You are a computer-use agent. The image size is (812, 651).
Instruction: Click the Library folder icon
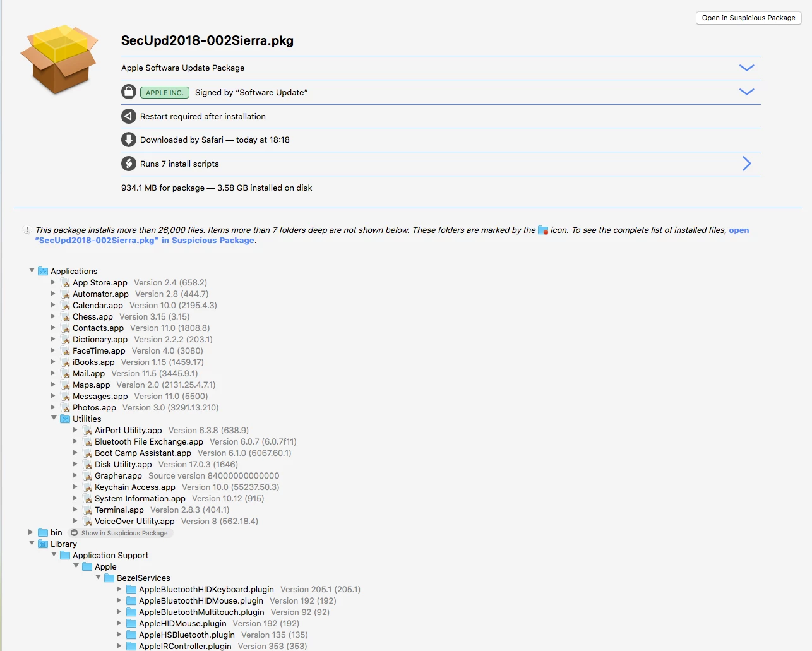point(43,544)
